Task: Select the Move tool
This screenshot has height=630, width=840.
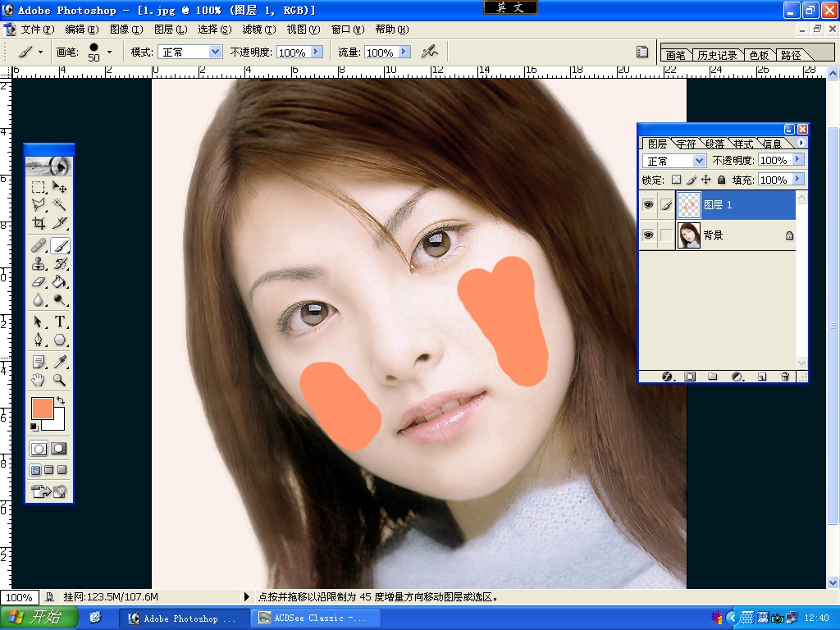Action: point(59,187)
